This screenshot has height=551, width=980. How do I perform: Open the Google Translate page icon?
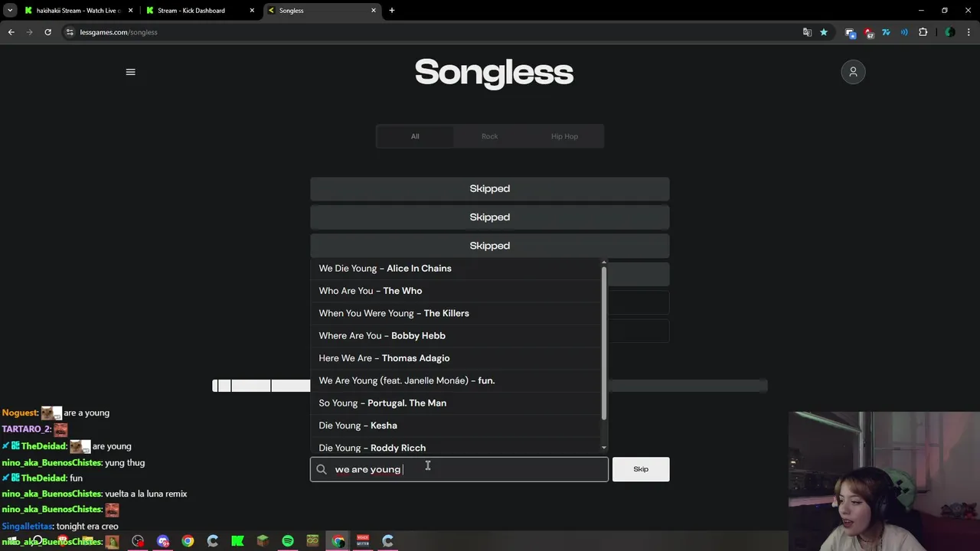(807, 32)
